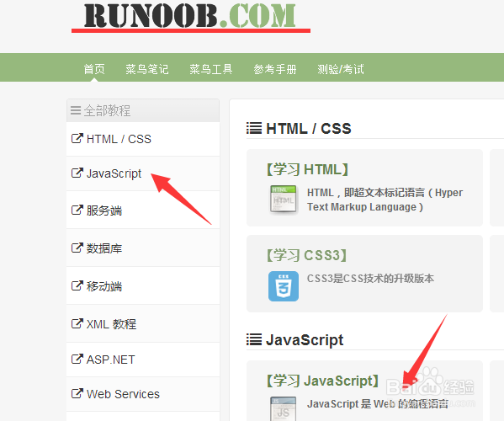Click external-link icon beside ASP.NET

coord(77,359)
